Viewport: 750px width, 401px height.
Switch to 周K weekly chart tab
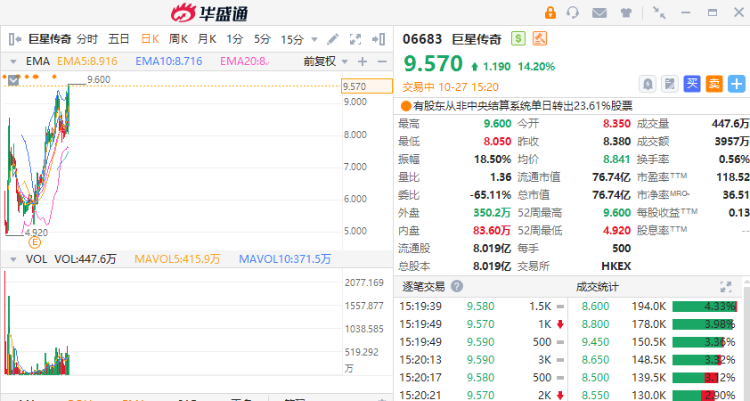pos(179,39)
